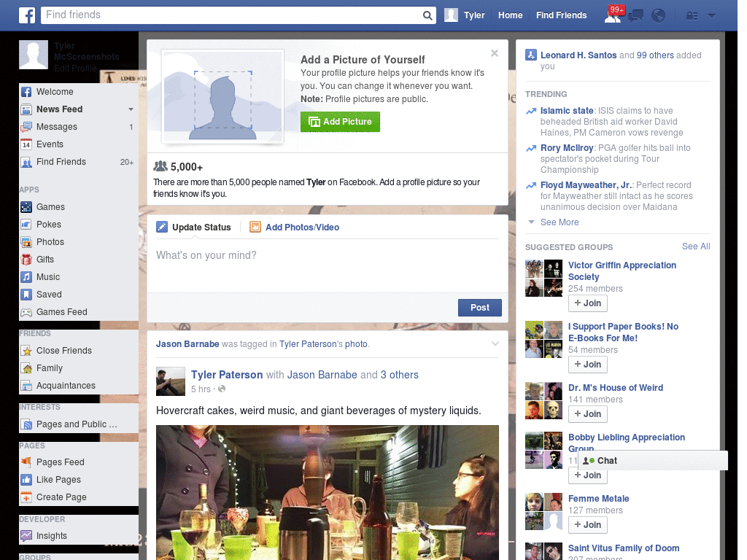This screenshot has height=560, width=747.
Task: Dismiss the Add a Picture card
Action: (495, 53)
